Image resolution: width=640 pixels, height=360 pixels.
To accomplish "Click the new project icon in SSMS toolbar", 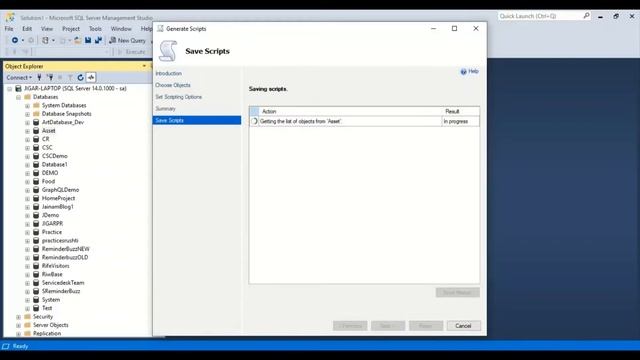I will tap(45, 40).
